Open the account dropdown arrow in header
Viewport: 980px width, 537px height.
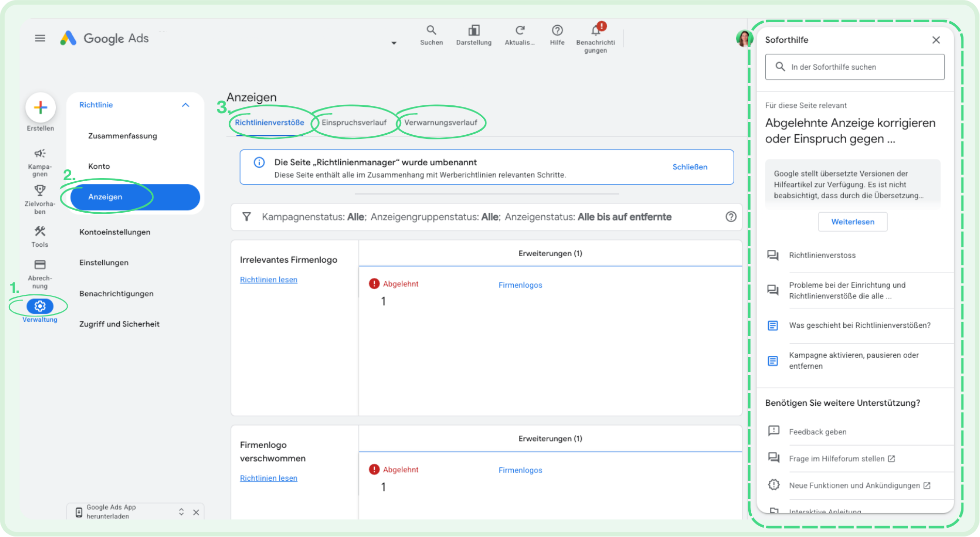(394, 43)
